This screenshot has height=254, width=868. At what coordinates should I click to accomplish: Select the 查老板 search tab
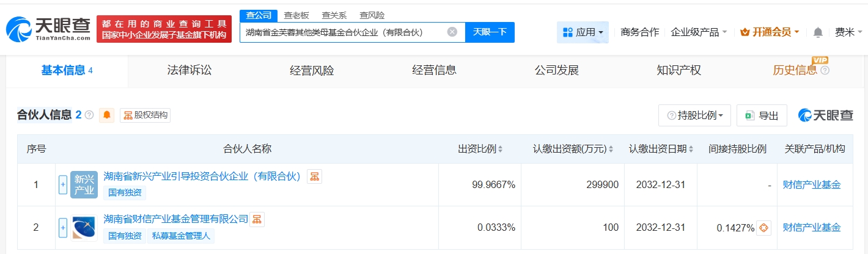coord(296,15)
